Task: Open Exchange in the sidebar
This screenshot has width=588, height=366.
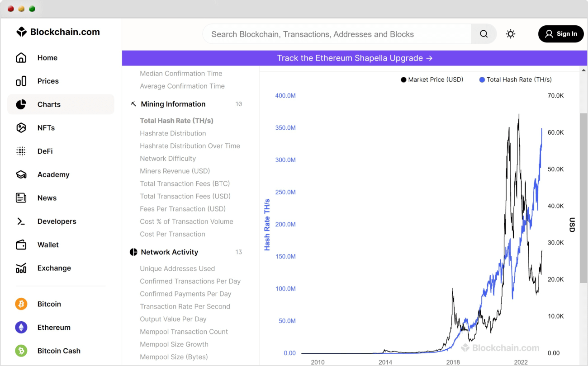Action: [54, 268]
